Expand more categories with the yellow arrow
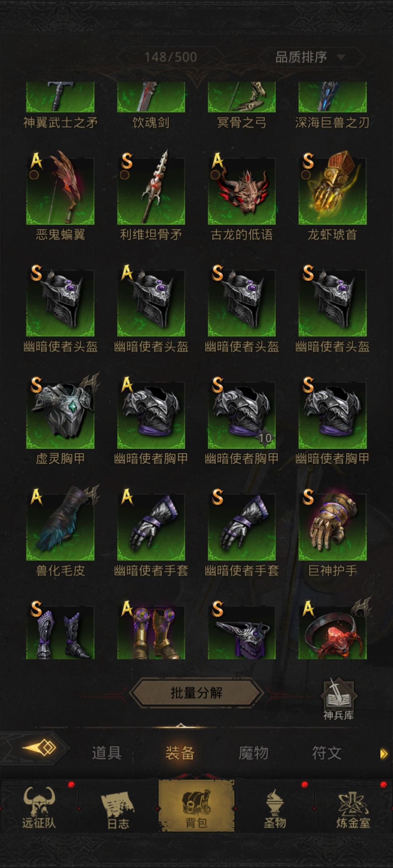393x868 pixels. point(384,754)
